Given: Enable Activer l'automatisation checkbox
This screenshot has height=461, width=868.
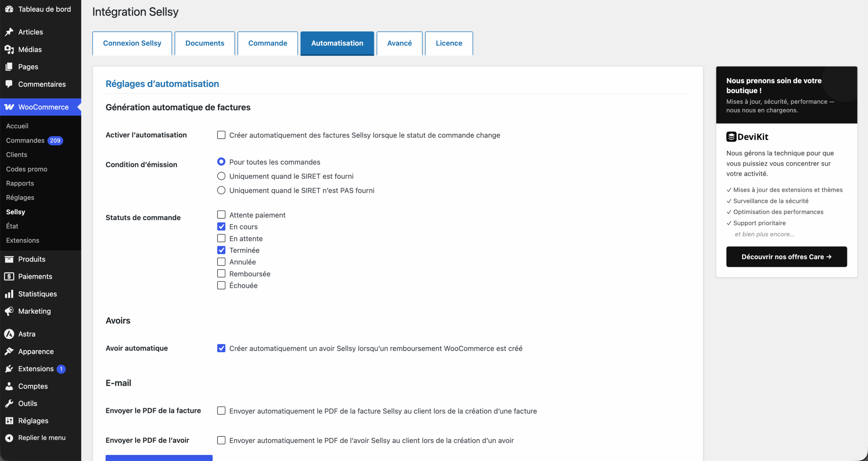Looking at the screenshot, I should click(x=221, y=135).
